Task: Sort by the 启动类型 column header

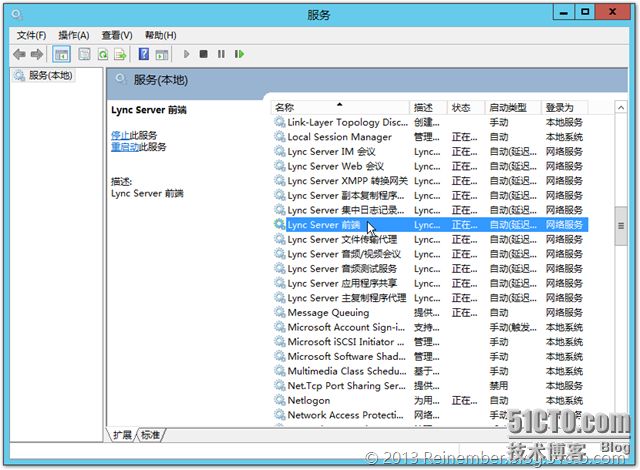Action: point(513,108)
